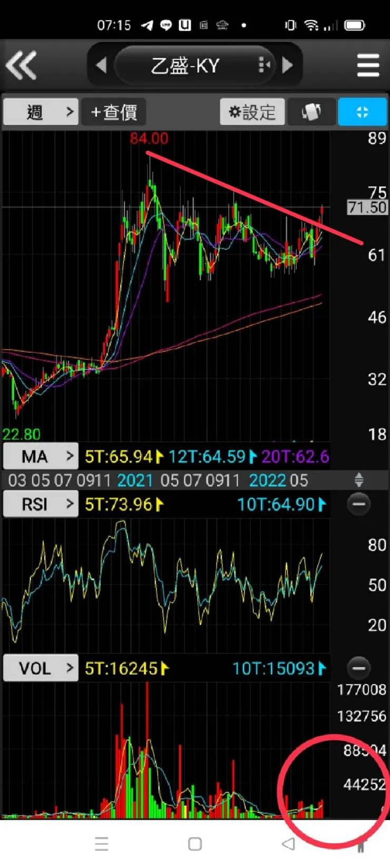Collapse the VOL panel with minus button
This screenshot has height=868, width=390.
pyautogui.click(x=359, y=668)
